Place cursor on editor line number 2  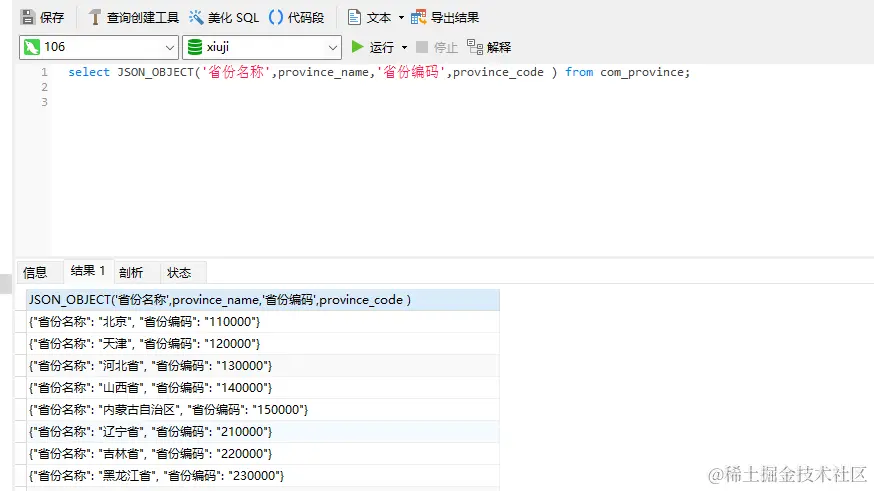pos(45,87)
